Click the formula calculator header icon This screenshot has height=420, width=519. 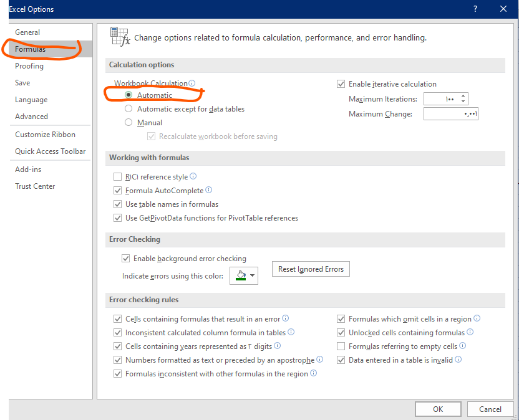tap(120, 37)
